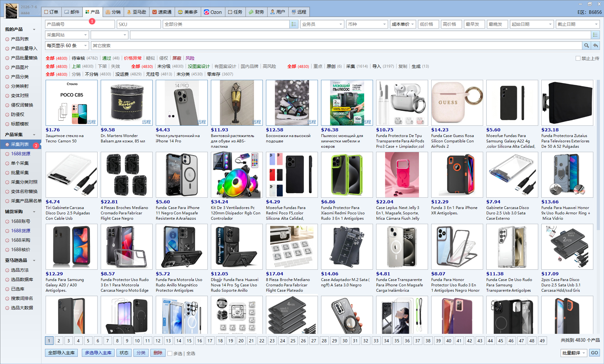Select 1688货源 under 产品采集
Screen dimensions: 604x364
tap(21, 154)
